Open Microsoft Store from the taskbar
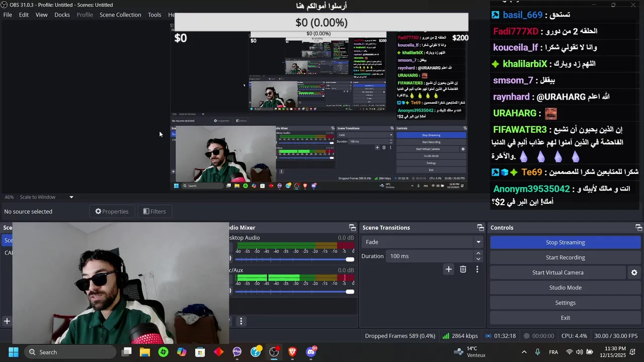 click(x=200, y=352)
